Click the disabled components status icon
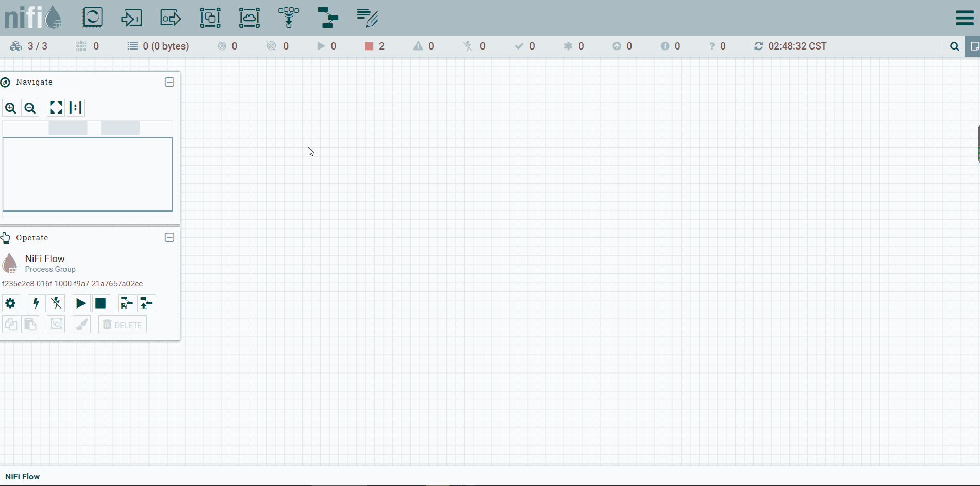 click(x=468, y=46)
